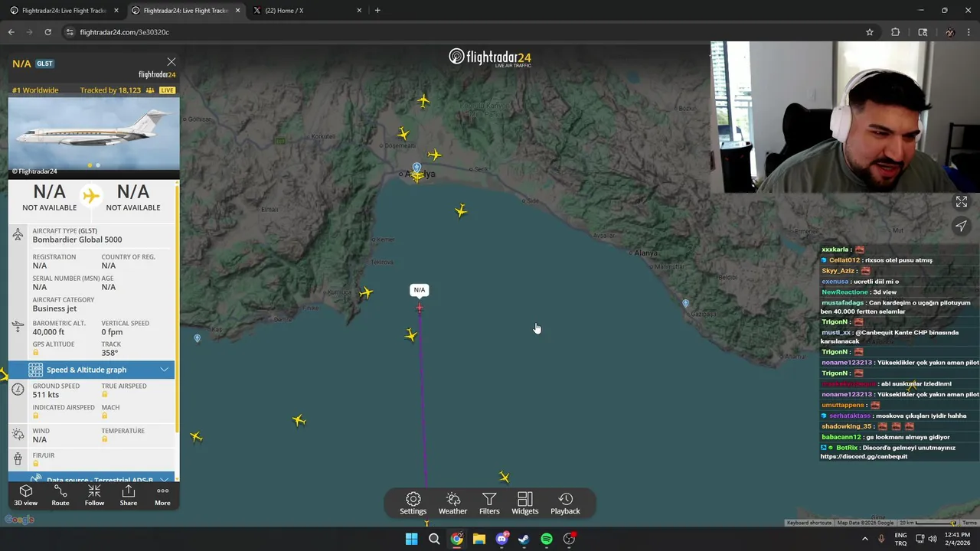The image size is (980, 551).
Task: Open map Settings
Action: click(x=413, y=504)
